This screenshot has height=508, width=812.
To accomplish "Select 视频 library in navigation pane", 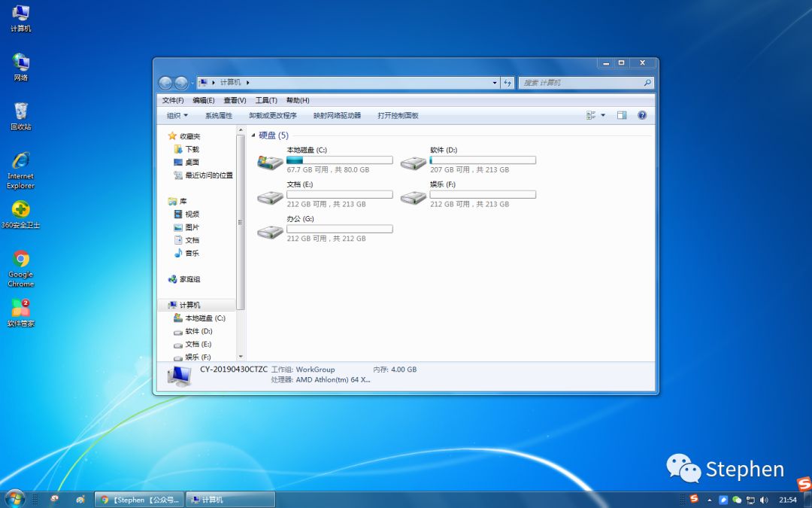I will coord(186,214).
